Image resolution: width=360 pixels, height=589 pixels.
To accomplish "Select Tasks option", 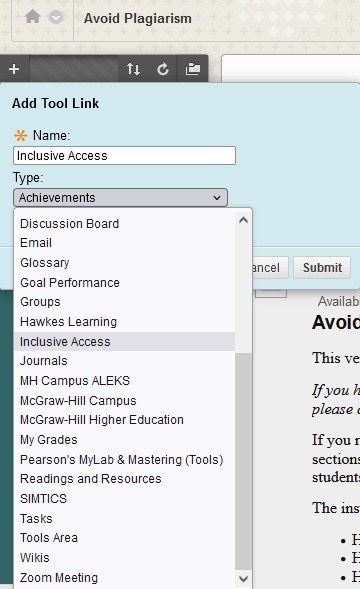I will point(124,518).
